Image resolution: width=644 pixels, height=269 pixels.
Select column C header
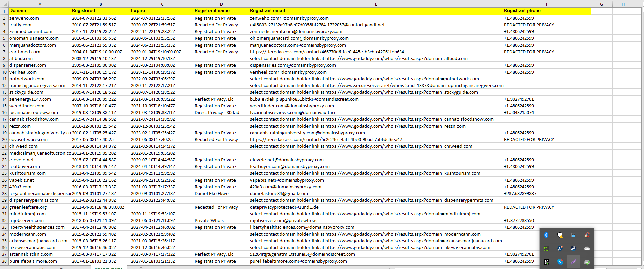pos(162,4)
